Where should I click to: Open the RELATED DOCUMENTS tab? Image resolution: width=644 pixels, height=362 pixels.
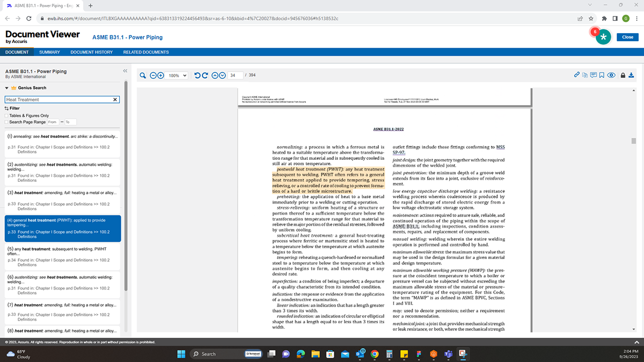(146, 52)
